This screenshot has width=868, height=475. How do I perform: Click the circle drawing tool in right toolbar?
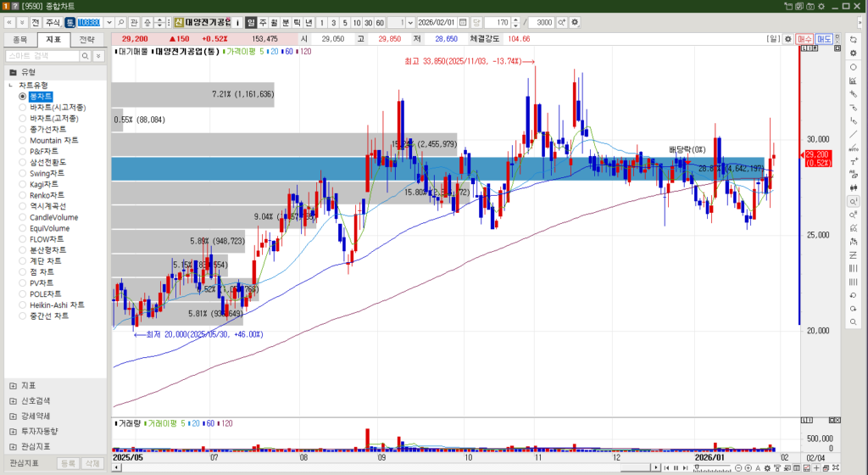[853, 66]
